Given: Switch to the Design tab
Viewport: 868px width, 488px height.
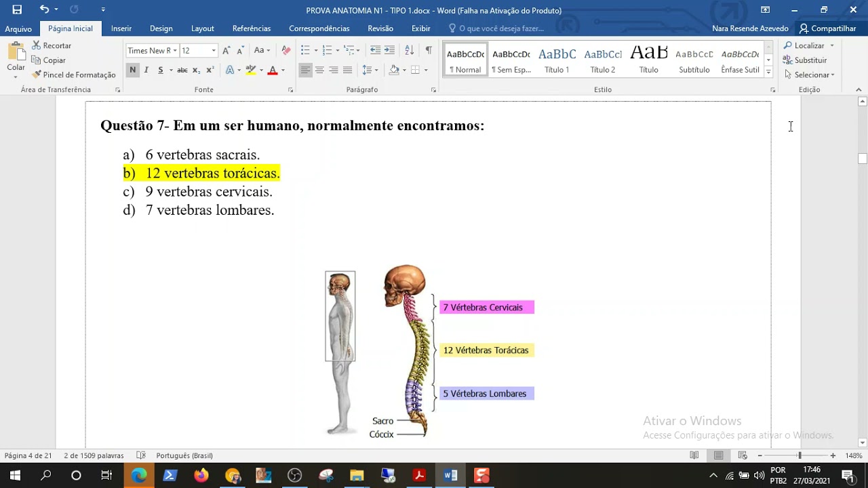Looking at the screenshot, I should pos(161,28).
